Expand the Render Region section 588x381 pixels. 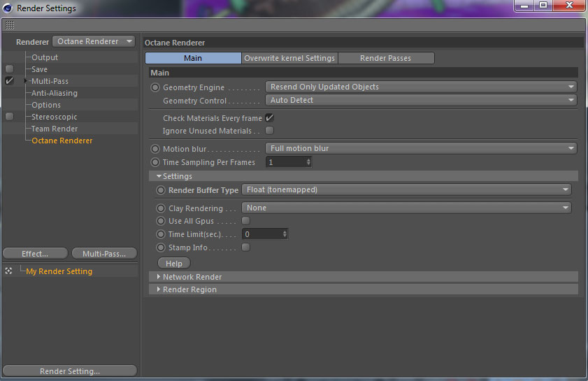159,289
